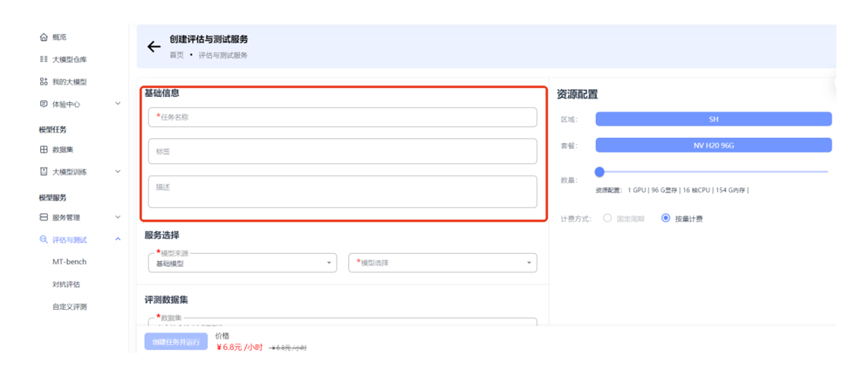This screenshot has height=384, width=863.
Task: Click the 评测数据集 section heading
Action: (167, 300)
